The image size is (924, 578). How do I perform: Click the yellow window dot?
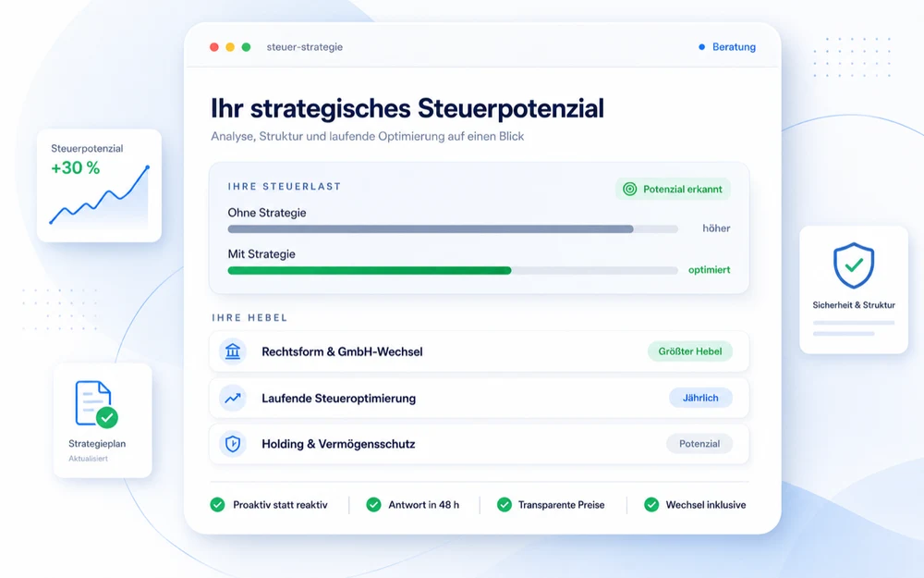tap(230, 47)
